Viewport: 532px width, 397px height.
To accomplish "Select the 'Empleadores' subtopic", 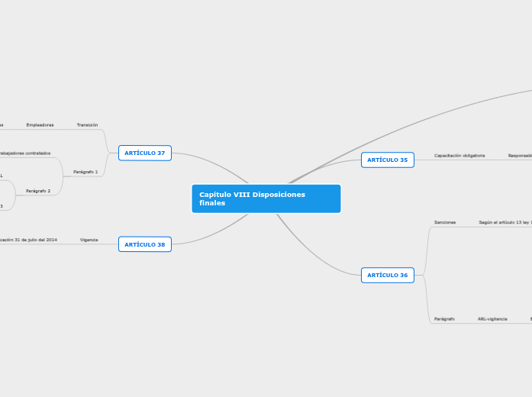I will [x=40, y=124].
